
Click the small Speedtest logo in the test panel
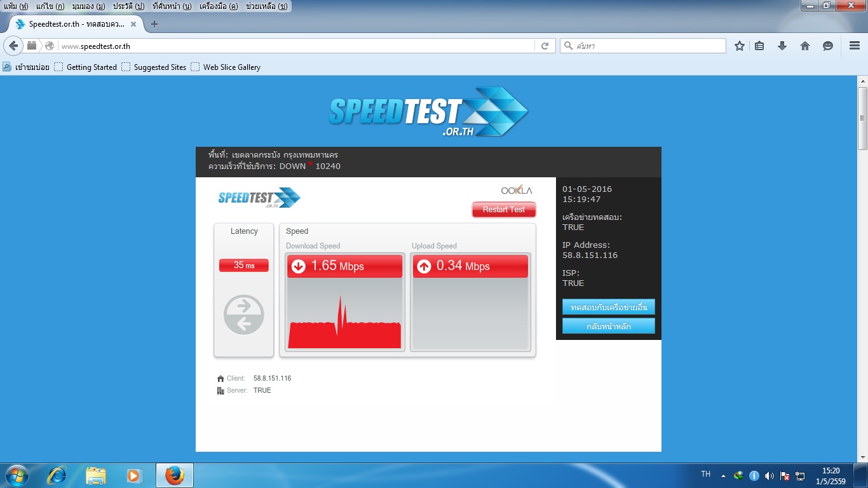pos(259,198)
